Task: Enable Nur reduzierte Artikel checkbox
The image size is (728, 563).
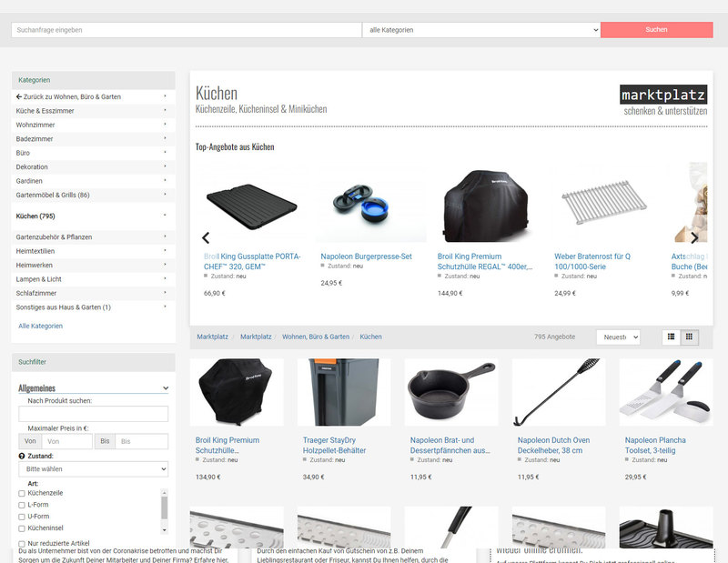Action: coord(21,544)
